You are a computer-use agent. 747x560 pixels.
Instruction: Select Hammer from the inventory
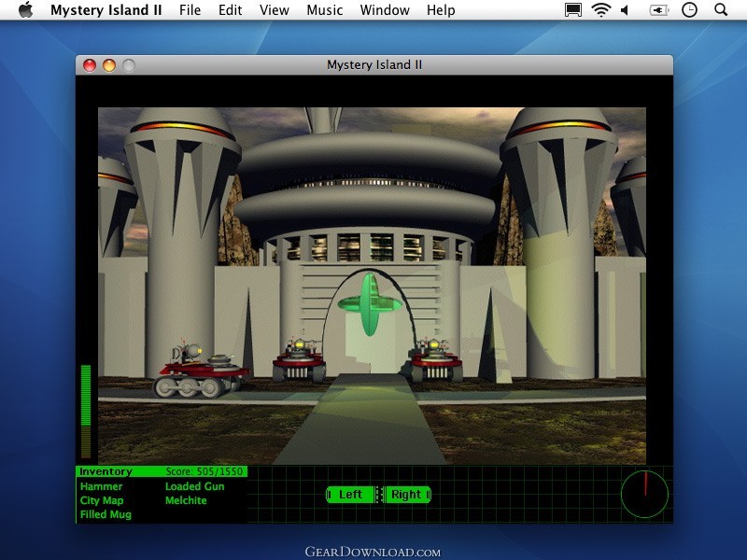[x=101, y=486]
